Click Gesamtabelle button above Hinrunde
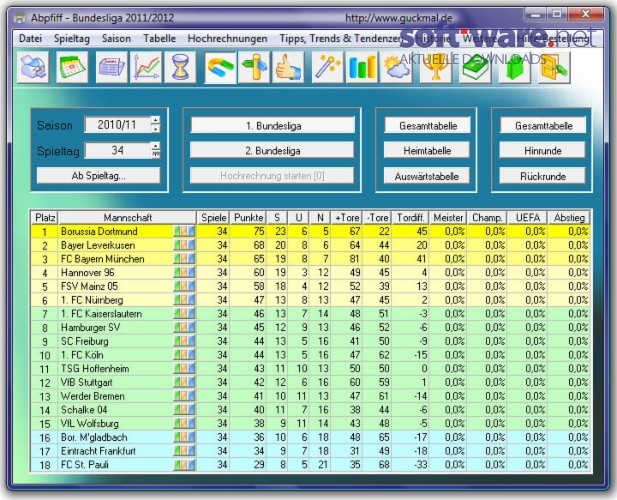617x500 pixels. tap(543, 125)
